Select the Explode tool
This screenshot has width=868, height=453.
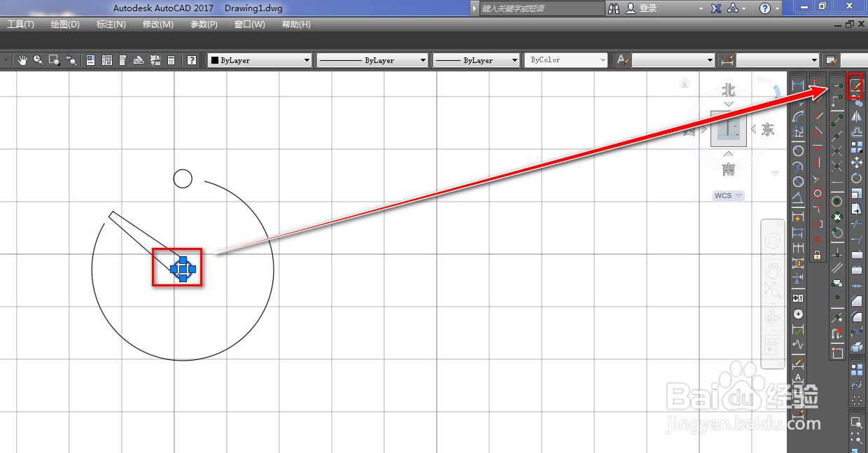(856, 347)
